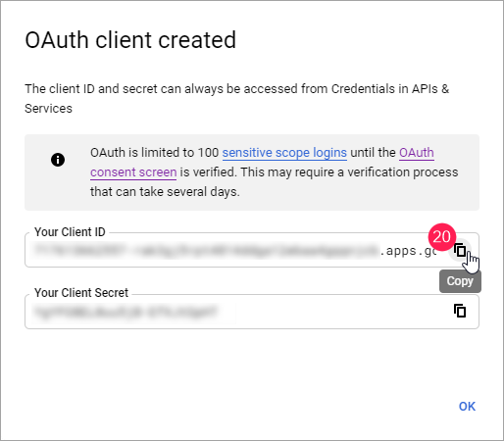
Task: Click the 'that can take several days' text
Action: click(x=165, y=192)
